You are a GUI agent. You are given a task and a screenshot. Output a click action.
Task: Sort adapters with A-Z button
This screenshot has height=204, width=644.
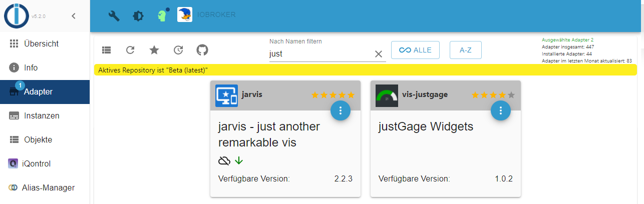coord(465,50)
